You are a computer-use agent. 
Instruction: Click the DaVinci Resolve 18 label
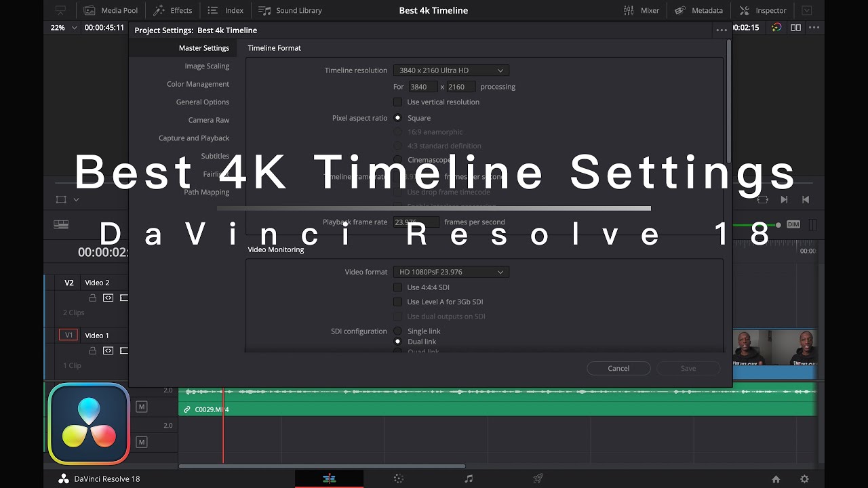[107, 479]
